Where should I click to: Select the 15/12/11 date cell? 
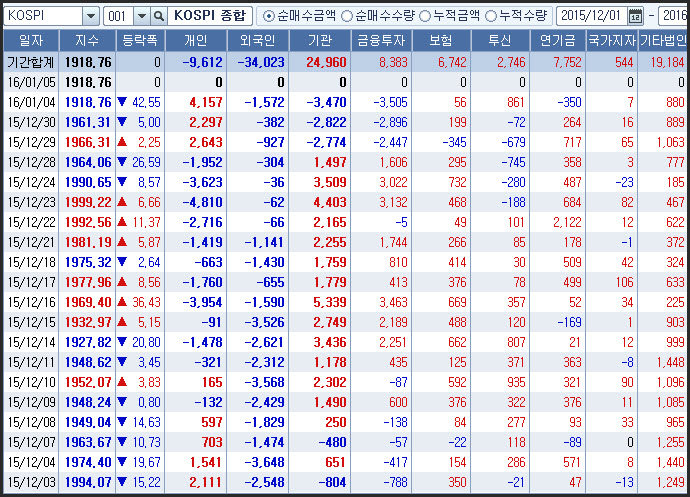pos(31,362)
